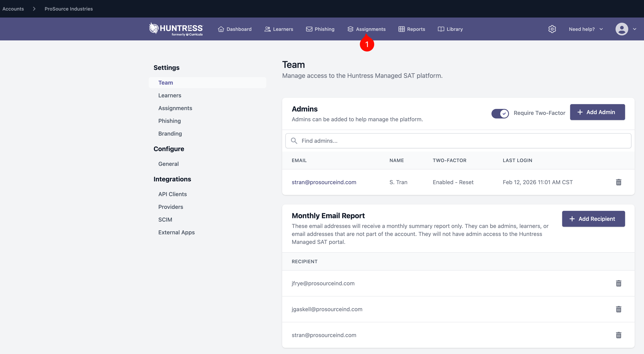The width and height of the screenshot is (644, 354).
Task: Click the settings gear icon
Action: click(552, 29)
